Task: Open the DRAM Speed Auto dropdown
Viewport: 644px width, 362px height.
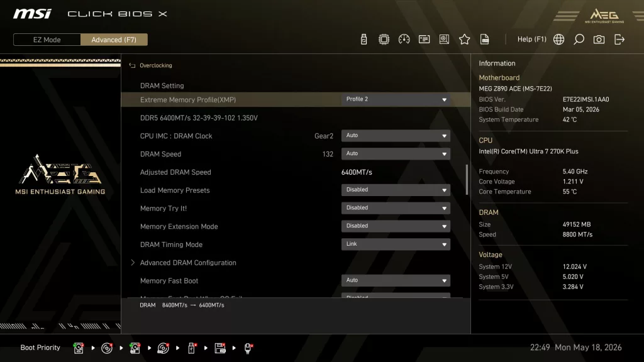Action: [x=396, y=153]
